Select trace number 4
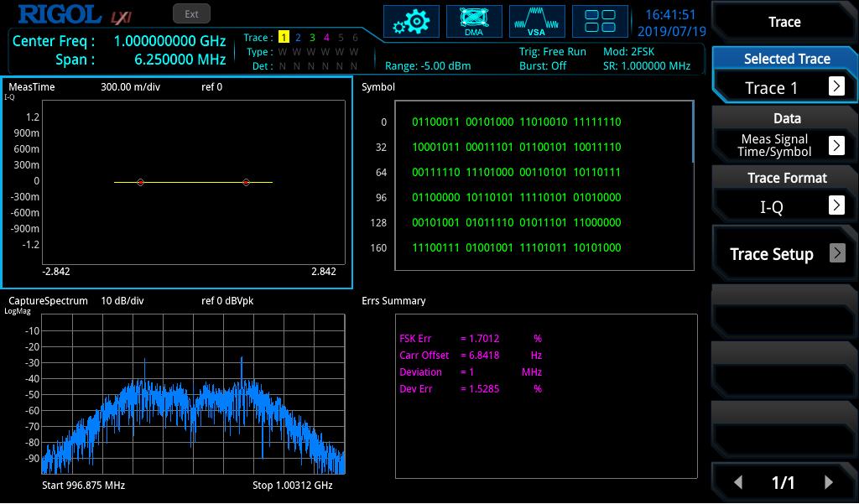859x504 pixels. pos(326,37)
